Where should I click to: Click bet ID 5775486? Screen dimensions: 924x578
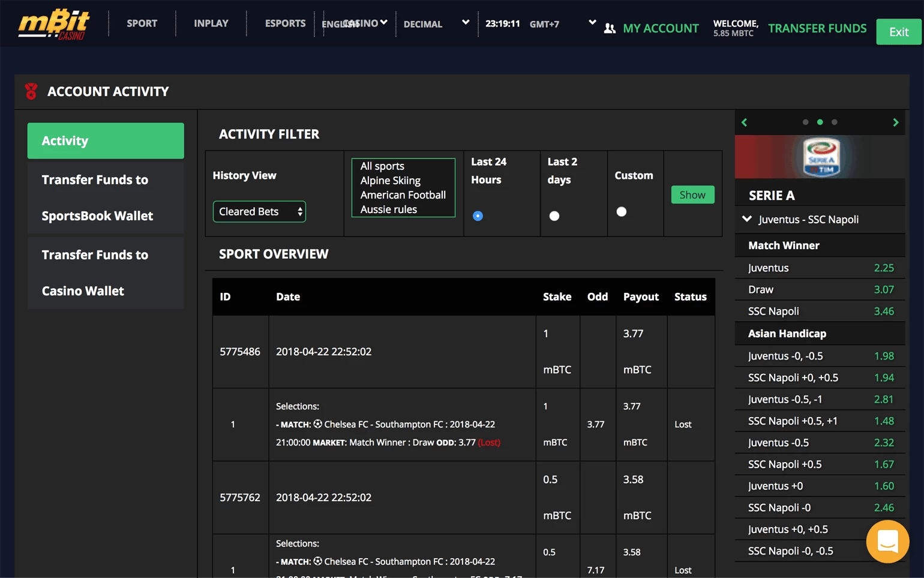[x=240, y=352]
